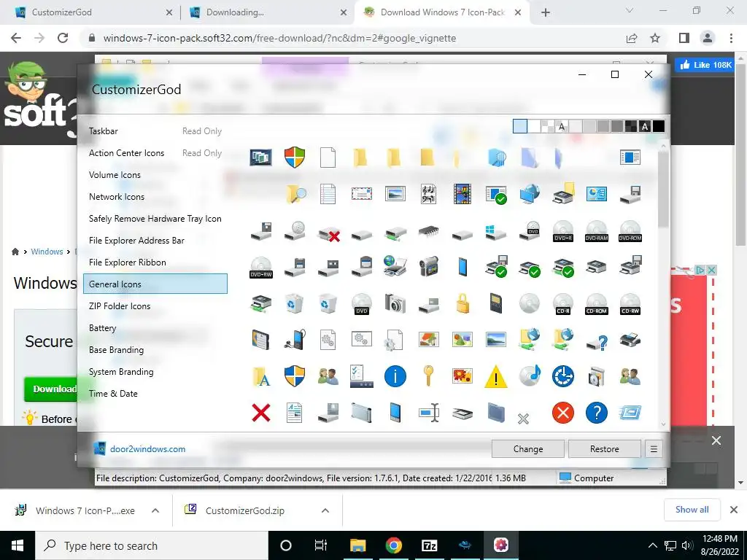Click Show all downloads button
The height and width of the screenshot is (560, 747).
692,510
